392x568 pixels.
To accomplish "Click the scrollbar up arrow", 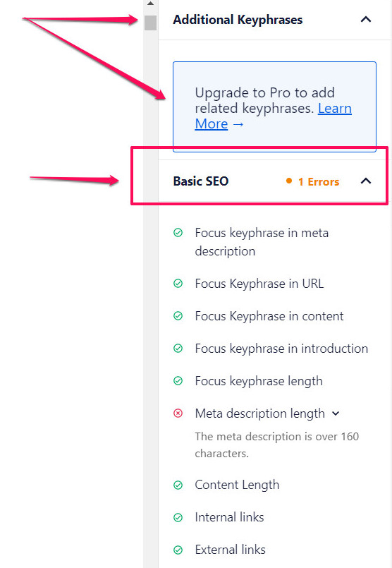I will pos(151,4).
